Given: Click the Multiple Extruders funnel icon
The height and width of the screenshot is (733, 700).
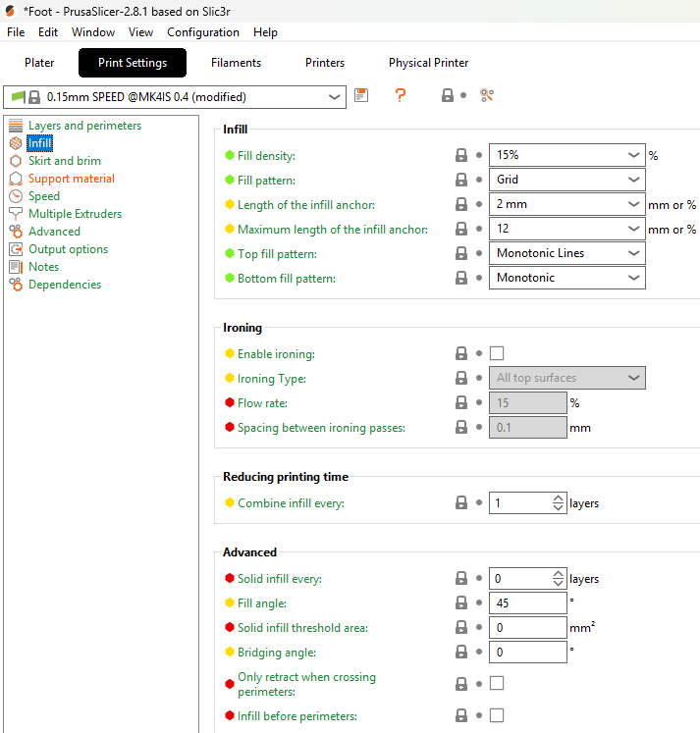Looking at the screenshot, I should tap(16, 214).
